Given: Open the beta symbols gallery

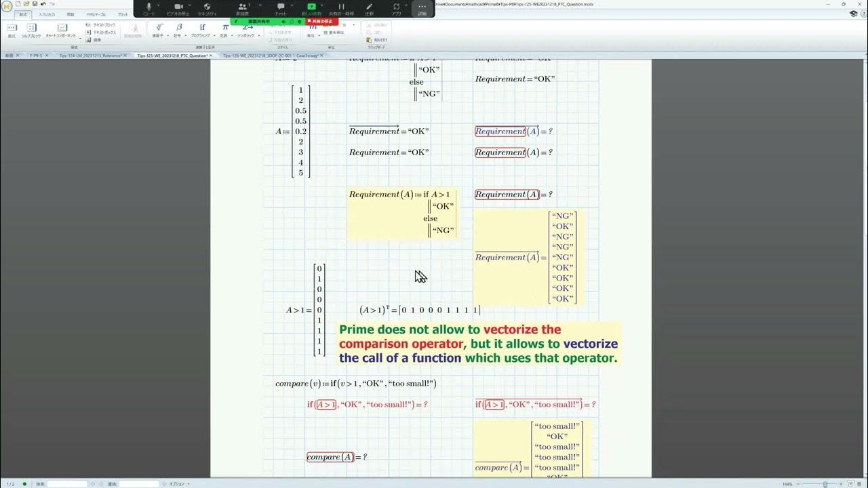Looking at the screenshot, I should pos(179,30).
